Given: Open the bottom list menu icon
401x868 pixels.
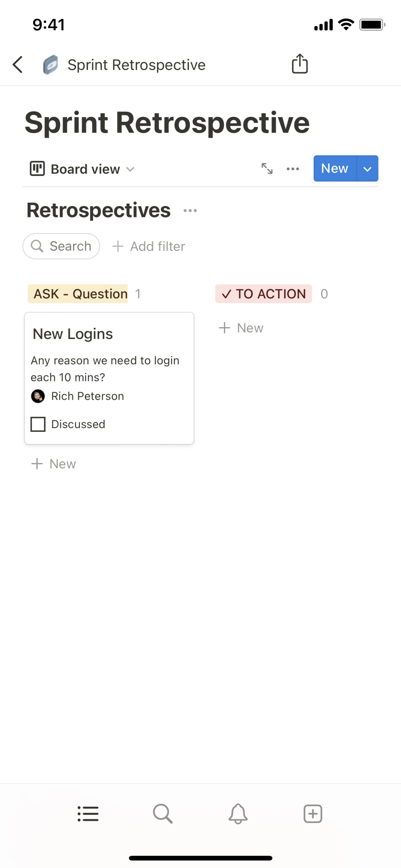Looking at the screenshot, I should [x=88, y=814].
